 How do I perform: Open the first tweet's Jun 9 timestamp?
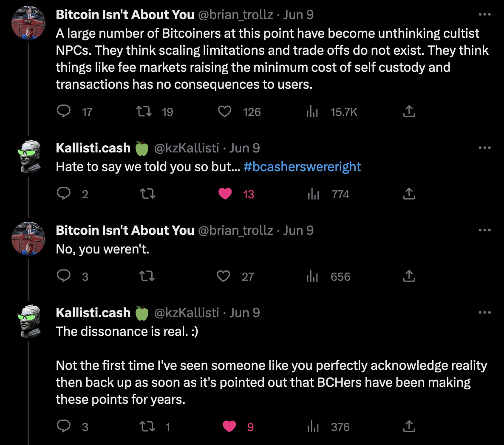(x=298, y=14)
